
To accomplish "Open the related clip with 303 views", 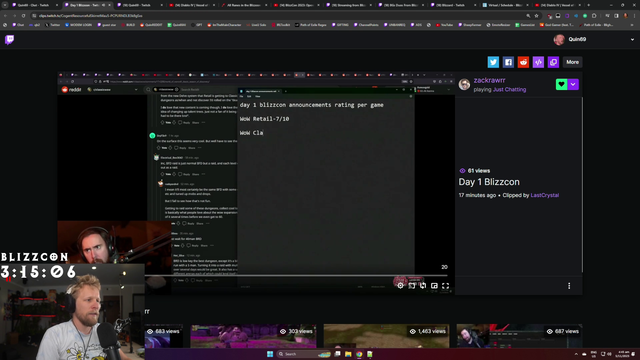I will pos(253,336).
